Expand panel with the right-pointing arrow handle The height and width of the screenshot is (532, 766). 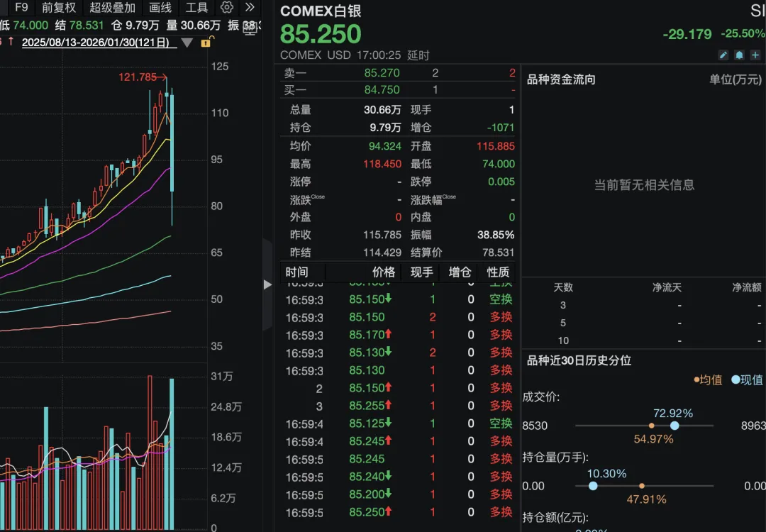tap(267, 284)
